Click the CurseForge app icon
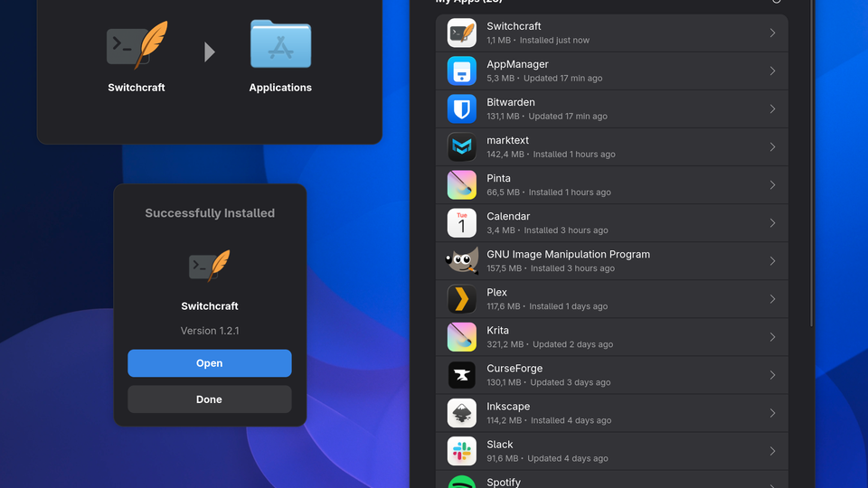The image size is (868, 488). coord(462,375)
